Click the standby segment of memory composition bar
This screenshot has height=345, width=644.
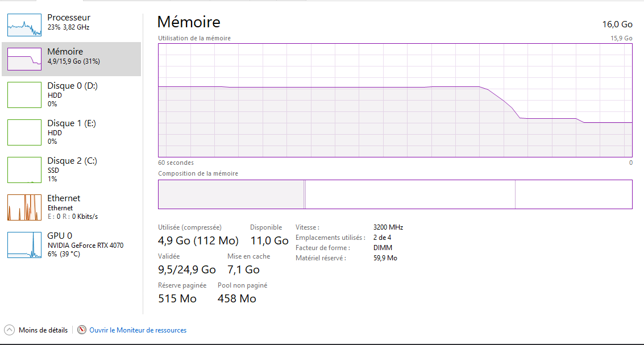coord(410,194)
